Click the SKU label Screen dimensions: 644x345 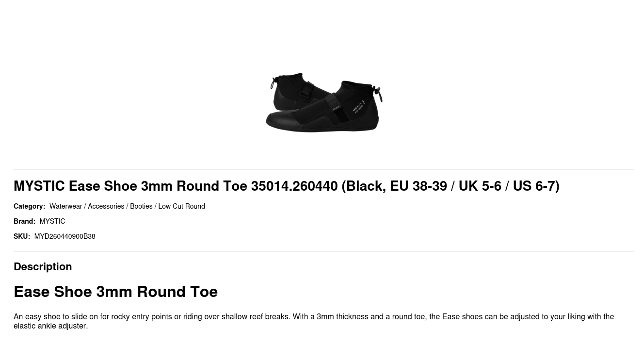22,236
